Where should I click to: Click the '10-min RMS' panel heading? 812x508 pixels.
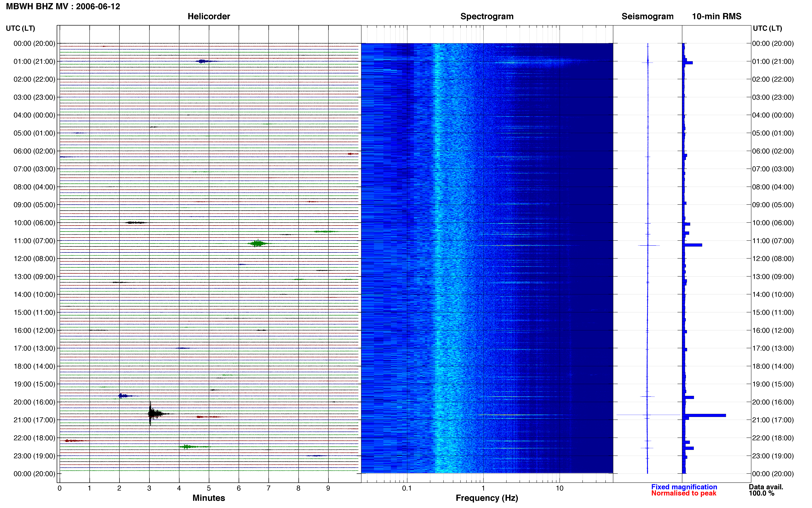click(716, 16)
